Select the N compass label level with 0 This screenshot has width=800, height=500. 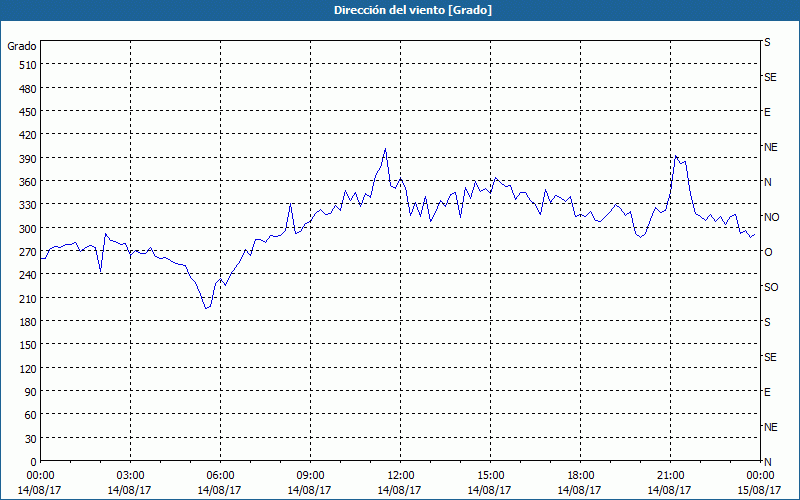(768, 462)
